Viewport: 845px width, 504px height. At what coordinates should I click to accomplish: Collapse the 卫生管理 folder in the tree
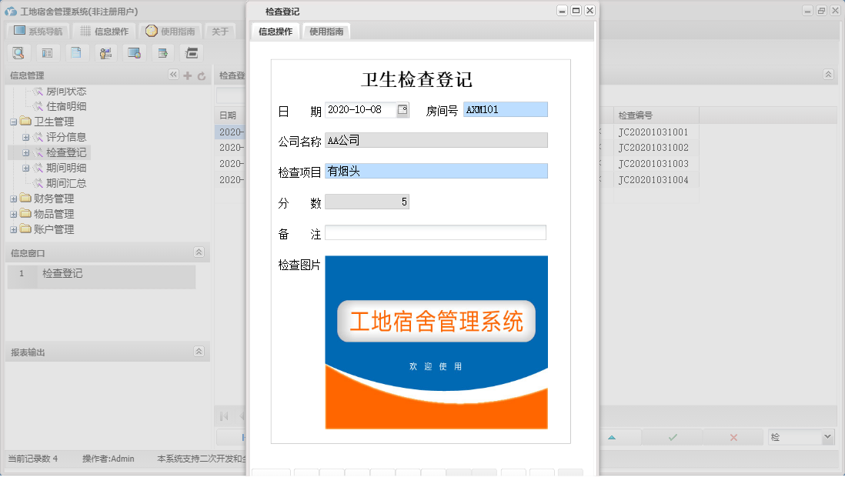click(14, 122)
